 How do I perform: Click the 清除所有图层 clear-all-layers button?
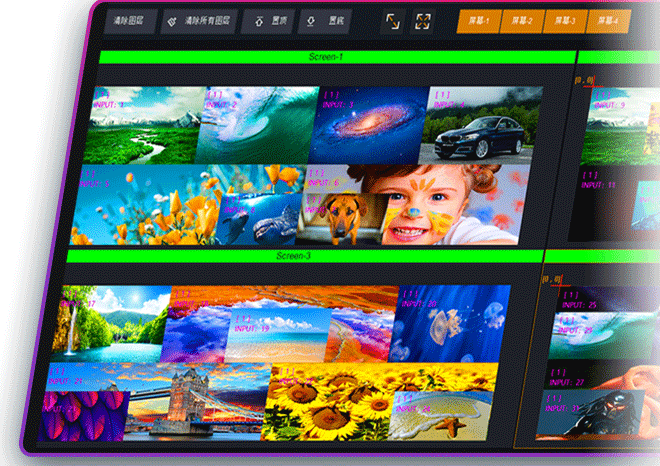pyautogui.click(x=199, y=21)
